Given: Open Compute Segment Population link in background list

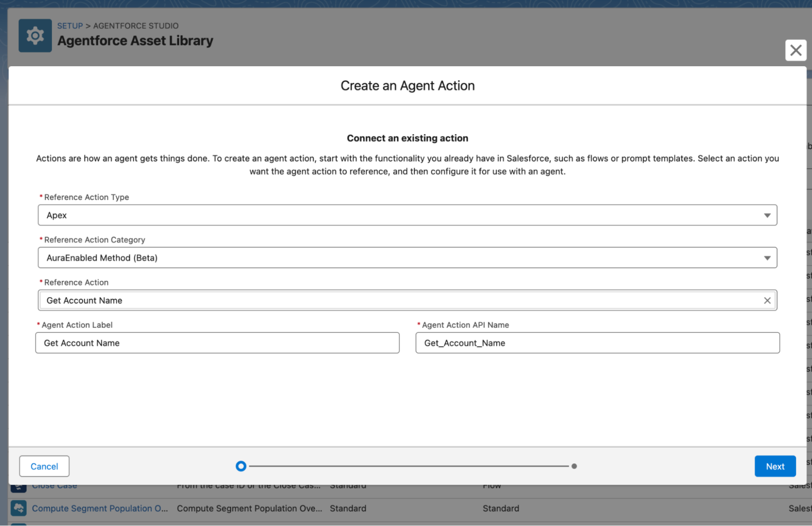Looking at the screenshot, I should [x=100, y=509].
